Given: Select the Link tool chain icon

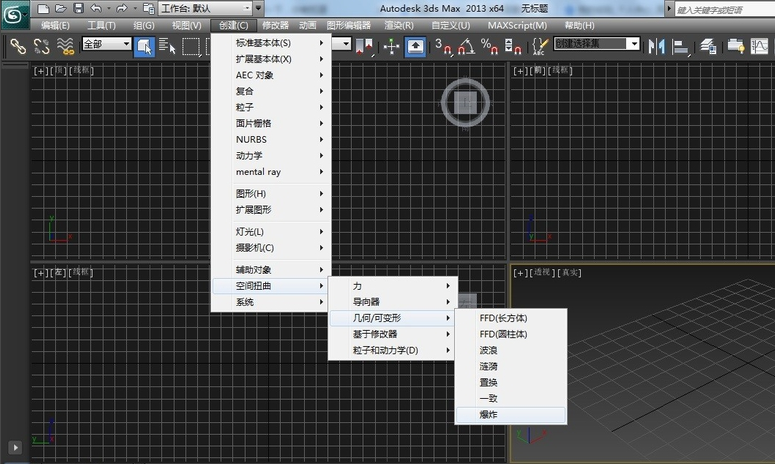Looking at the screenshot, I should point(18,46).
